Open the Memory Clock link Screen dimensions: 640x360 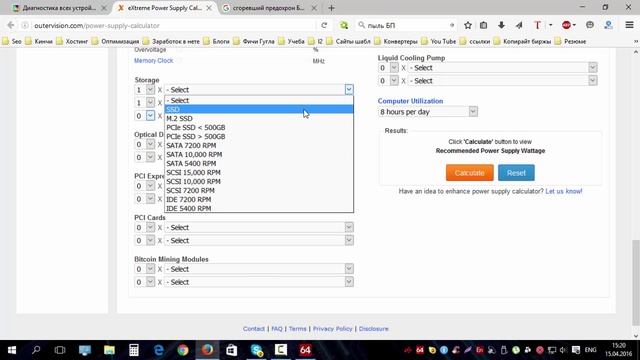coord(153,60)
